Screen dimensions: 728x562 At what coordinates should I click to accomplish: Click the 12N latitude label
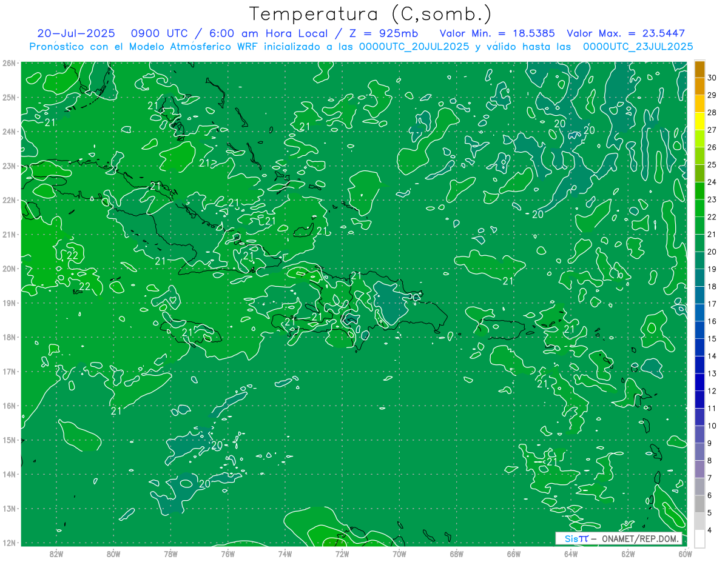click(8, 543)
